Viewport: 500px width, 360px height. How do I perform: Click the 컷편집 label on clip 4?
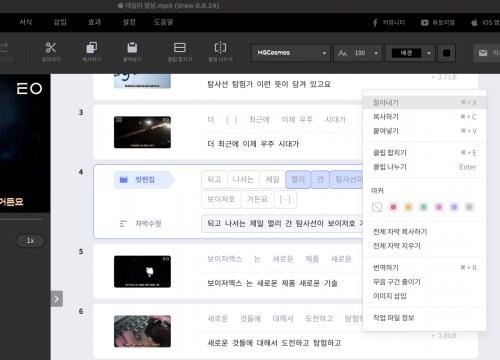(144, 180)
